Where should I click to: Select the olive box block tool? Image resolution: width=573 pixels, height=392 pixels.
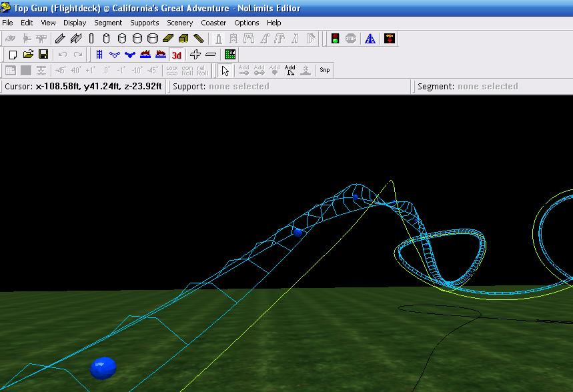[183, 39]
